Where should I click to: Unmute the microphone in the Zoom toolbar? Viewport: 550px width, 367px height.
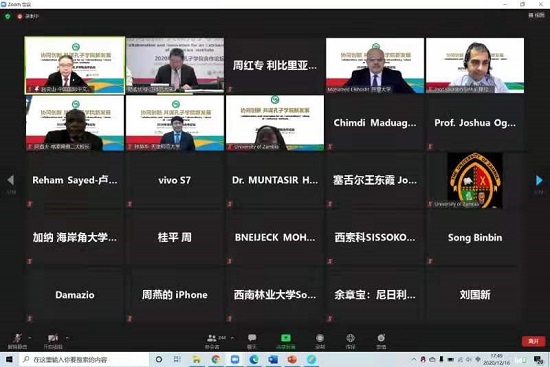tap(17, 339)
